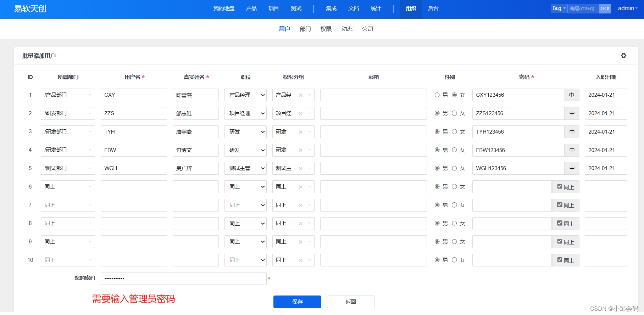The width and height of the screenshot is (644, 315).
Task: Clear the 测试主 permission group in row 5
Action: 301,168
